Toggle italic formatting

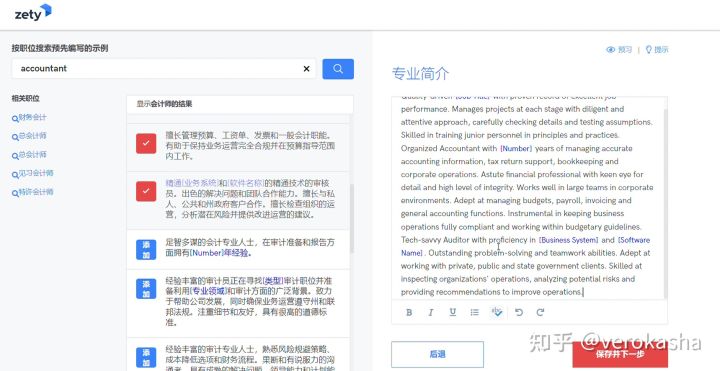pos(431,313)
